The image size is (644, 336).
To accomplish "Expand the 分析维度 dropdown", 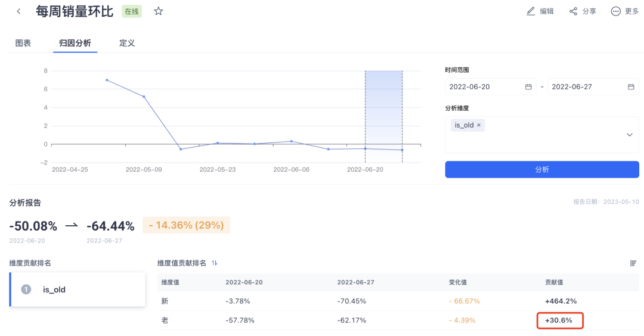I will [x=630, y=135].
